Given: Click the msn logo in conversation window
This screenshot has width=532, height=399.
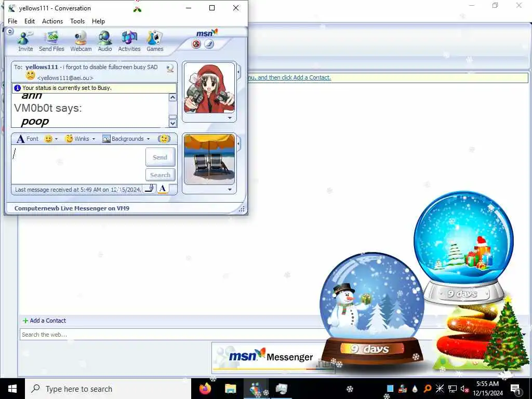Looking at the screenshot, I should pyautogui.click(x=207, y=33).
